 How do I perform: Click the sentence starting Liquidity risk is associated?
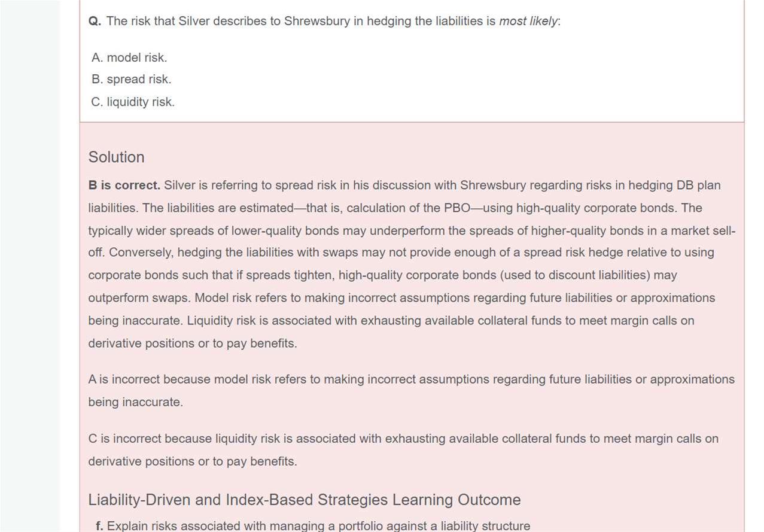[440, 321]
